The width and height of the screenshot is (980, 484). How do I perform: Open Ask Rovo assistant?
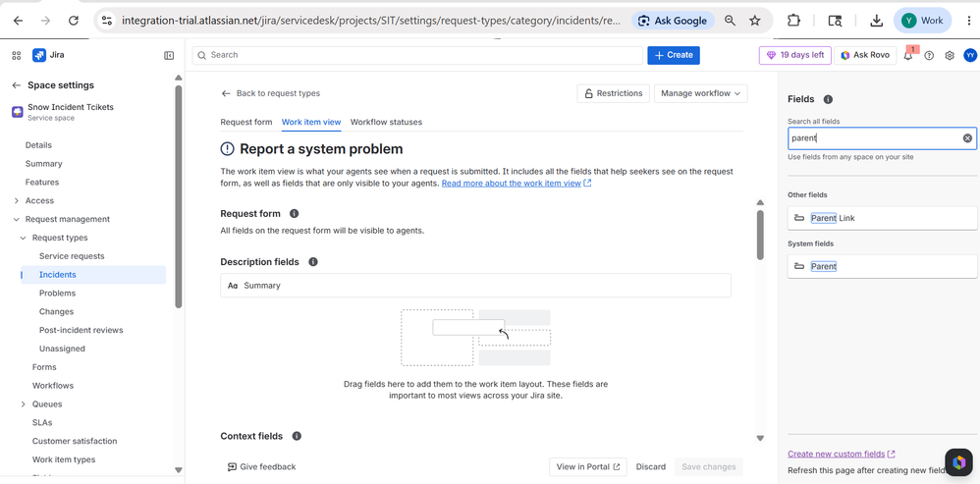pos(866,55)
